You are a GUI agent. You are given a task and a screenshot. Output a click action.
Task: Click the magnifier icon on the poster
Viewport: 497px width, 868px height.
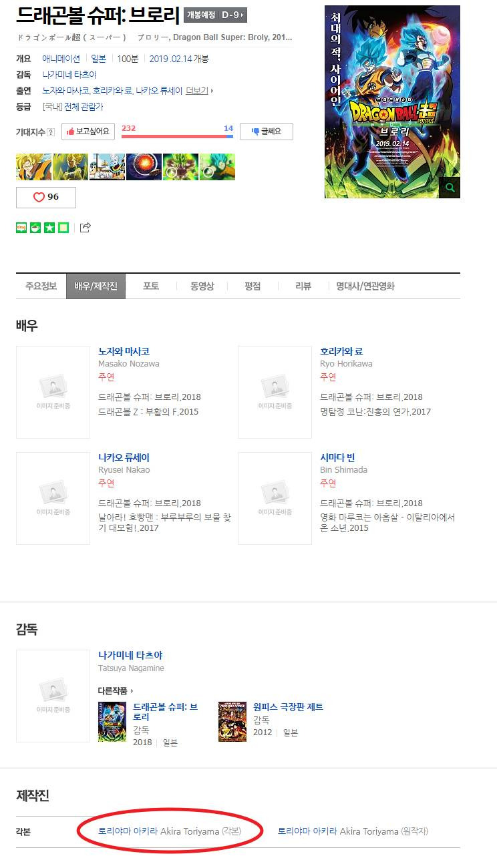[x=450, y=188]
